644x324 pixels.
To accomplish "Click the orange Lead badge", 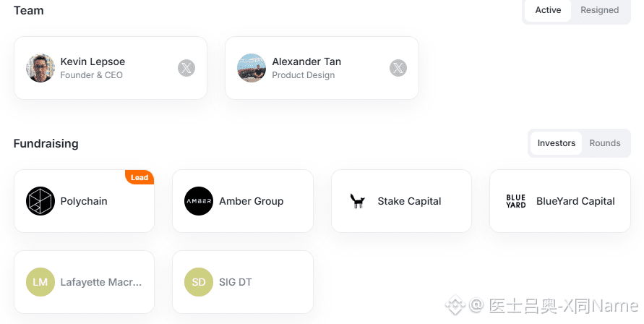I will [x=139, y=177].
